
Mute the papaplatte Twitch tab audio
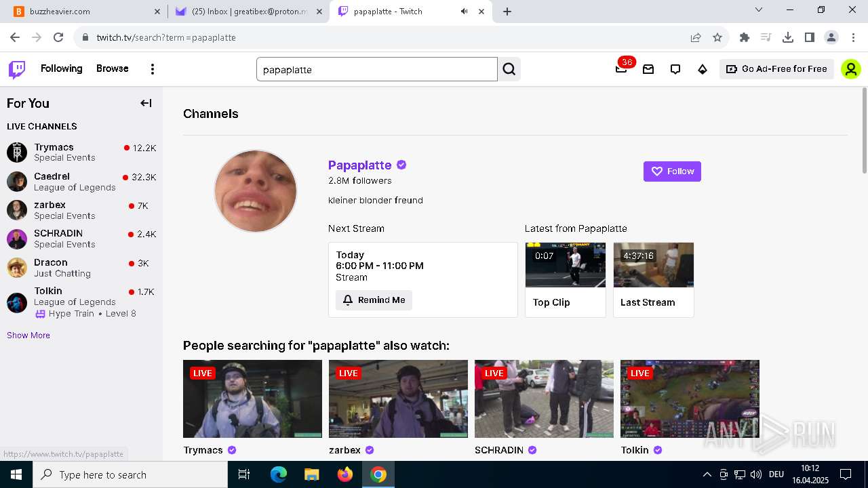click(465, 12)
